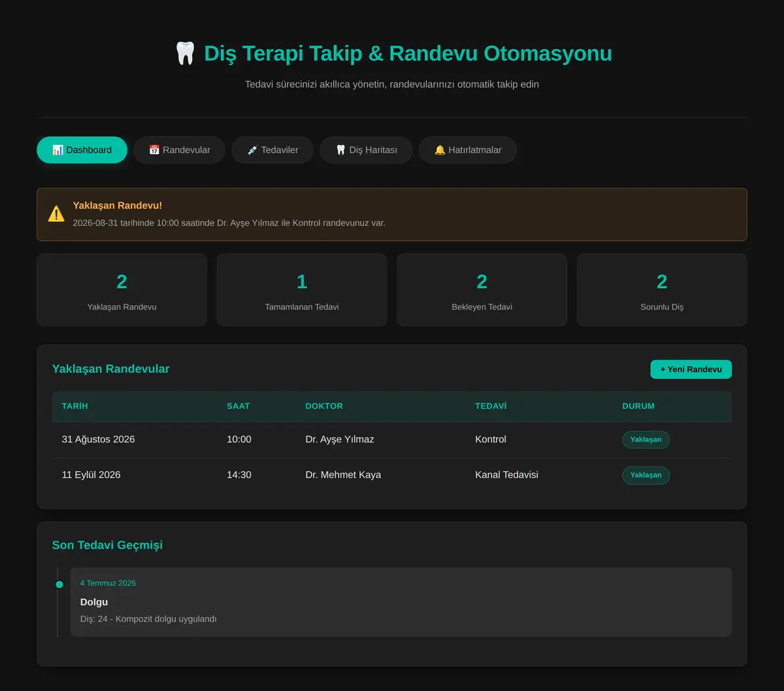The height and width of the screenshot is (691, 784).
Task: Select the Yaklaşan Randevu stat card
Action: [122, 290]
